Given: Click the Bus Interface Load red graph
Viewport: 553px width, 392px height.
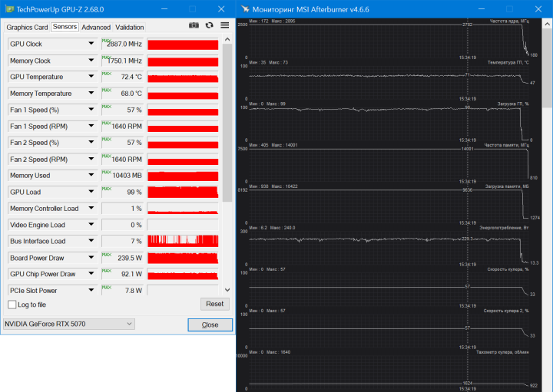Looking at the screenshot, I should click(x=182, y=241).
